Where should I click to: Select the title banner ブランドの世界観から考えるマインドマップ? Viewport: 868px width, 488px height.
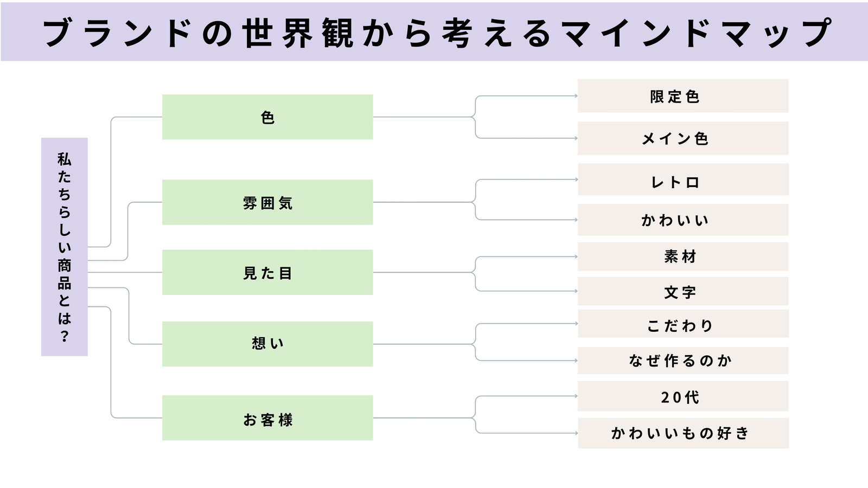[x=434, y=32]
